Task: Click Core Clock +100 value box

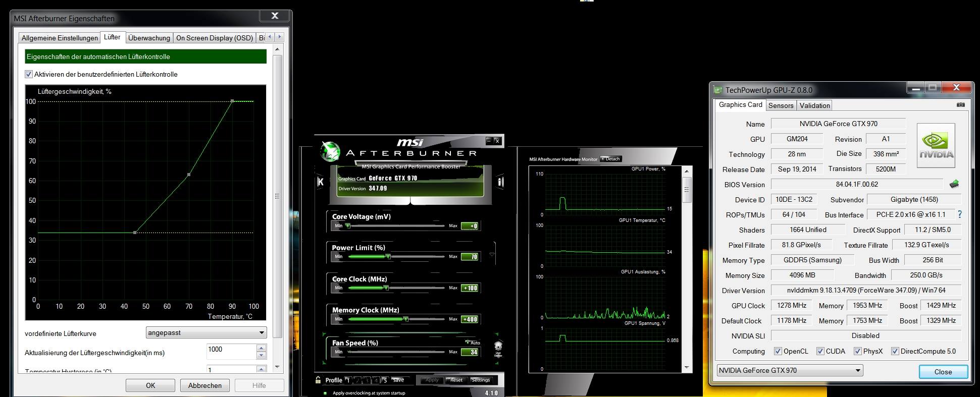Action: coord(470,288)
